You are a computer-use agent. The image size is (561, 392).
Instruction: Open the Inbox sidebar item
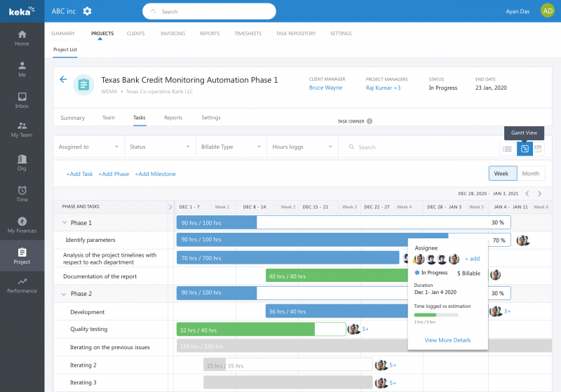[x=22, y=100]
